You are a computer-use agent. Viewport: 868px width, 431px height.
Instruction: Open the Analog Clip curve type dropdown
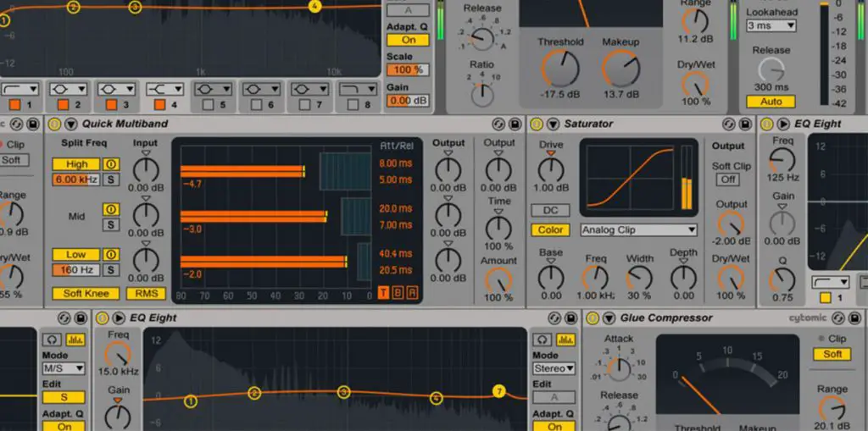[x=638, y=230]
